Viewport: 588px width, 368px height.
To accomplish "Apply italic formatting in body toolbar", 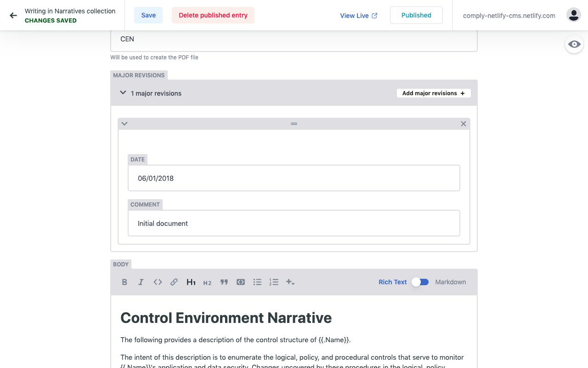I will tap(141, 282).
